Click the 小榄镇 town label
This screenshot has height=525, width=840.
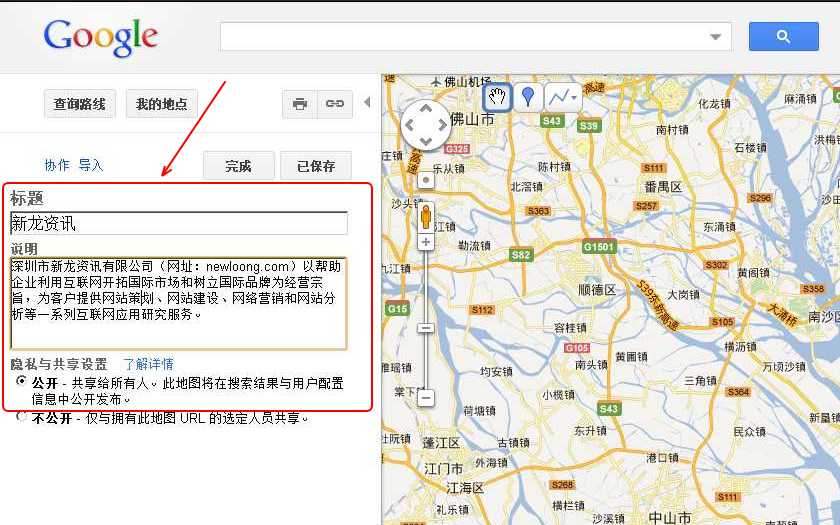pyautogui.click(x=559, y=395)
